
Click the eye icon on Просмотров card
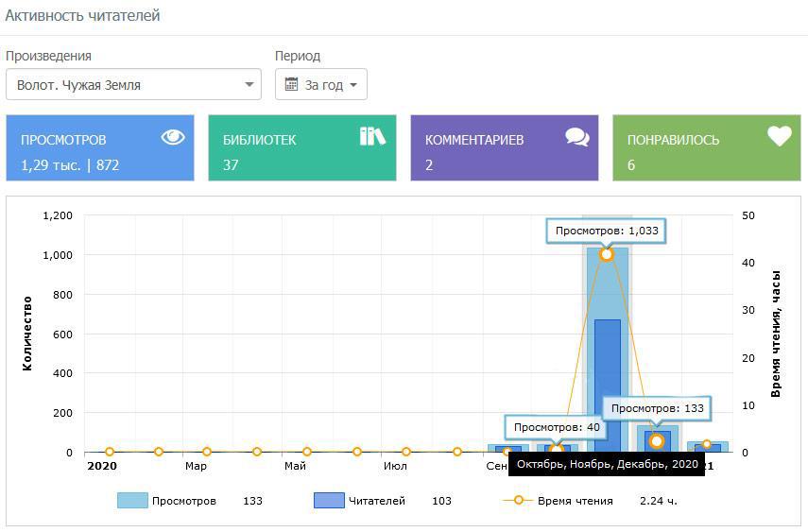coord(172,138)
